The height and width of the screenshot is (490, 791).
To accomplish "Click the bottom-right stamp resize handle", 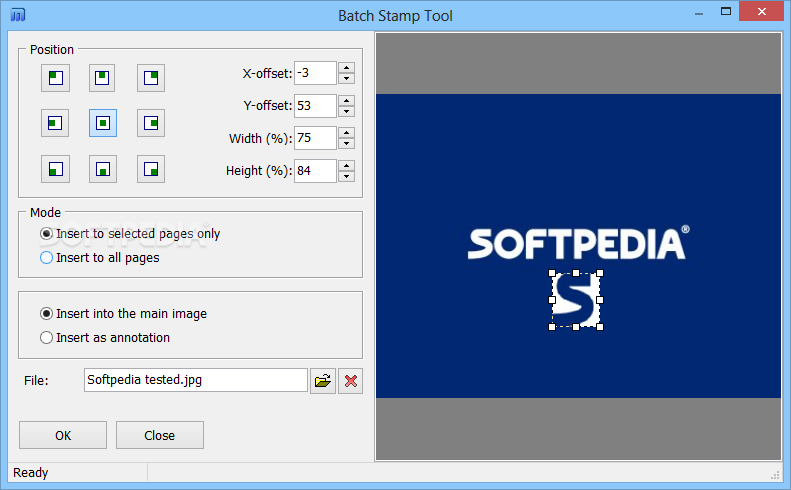I will [600, 327].
